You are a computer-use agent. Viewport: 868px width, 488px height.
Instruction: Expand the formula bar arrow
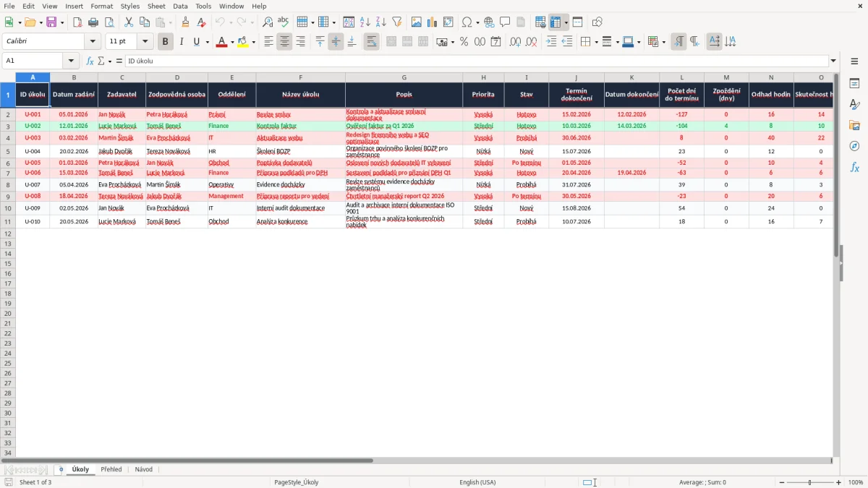pyautogui.click(x=833, y=61)
